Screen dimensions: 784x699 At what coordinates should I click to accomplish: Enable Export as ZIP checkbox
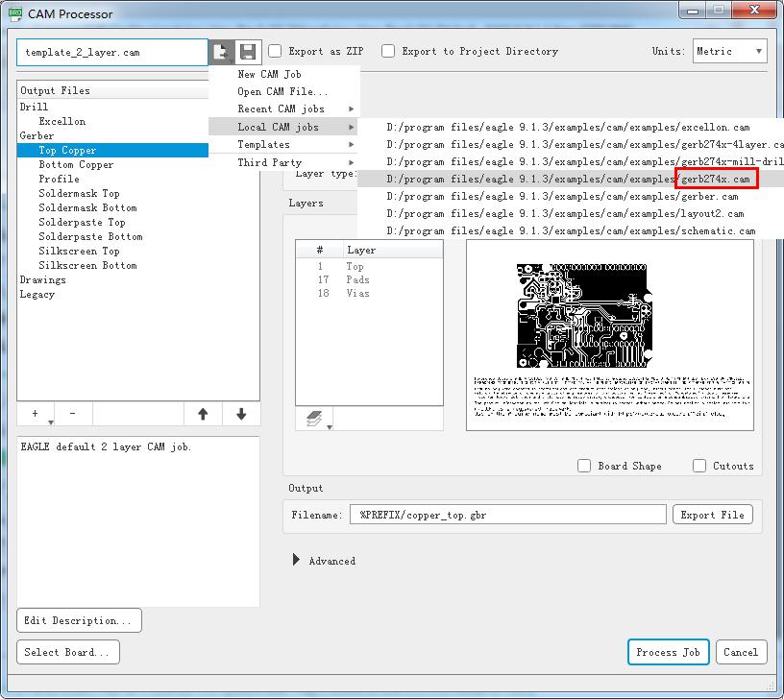[x=275, y=51]
